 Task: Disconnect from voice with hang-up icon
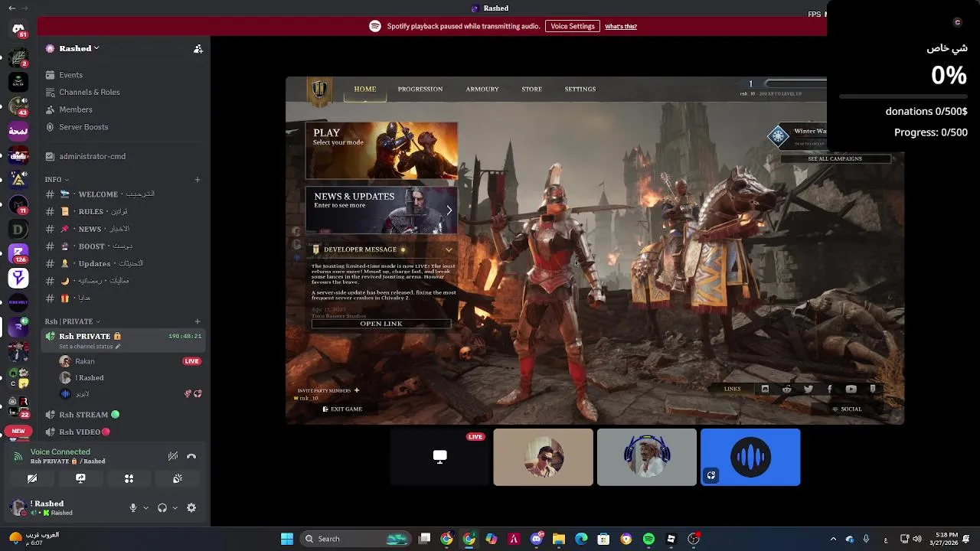191,456
